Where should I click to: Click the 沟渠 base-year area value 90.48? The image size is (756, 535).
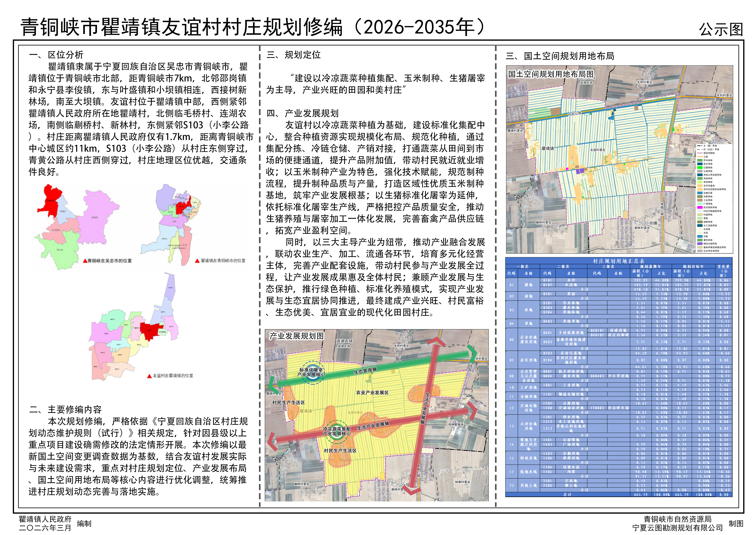(641, 472)
